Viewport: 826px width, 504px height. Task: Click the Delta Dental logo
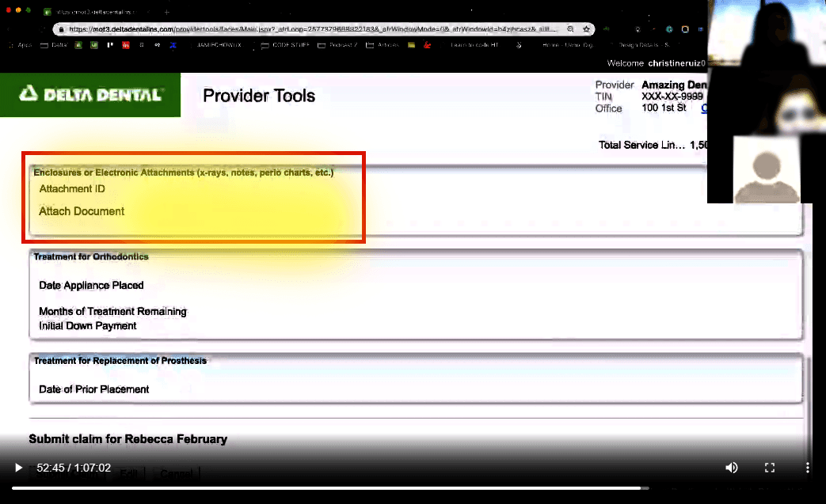point(90,95)
